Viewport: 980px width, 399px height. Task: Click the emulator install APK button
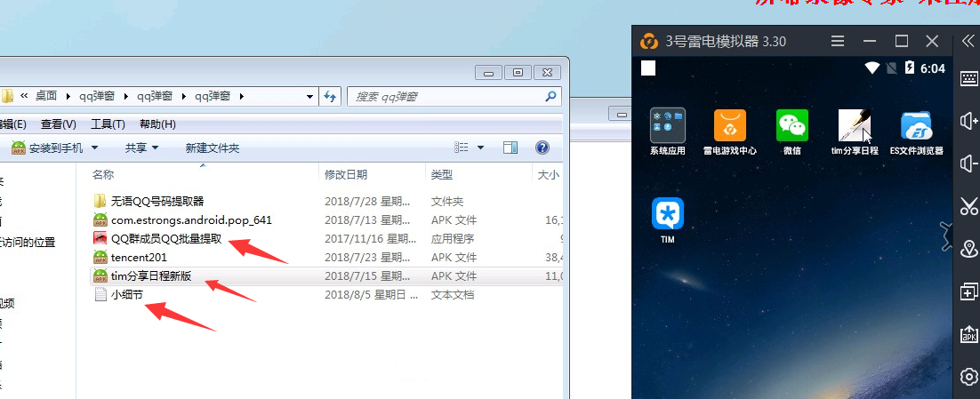969,334
